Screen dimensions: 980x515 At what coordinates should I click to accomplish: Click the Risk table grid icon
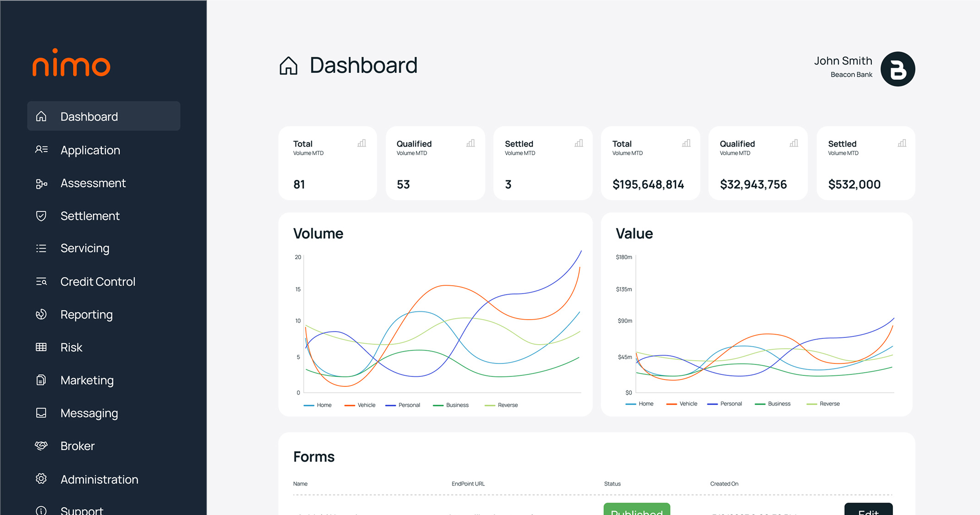[41, 347]
